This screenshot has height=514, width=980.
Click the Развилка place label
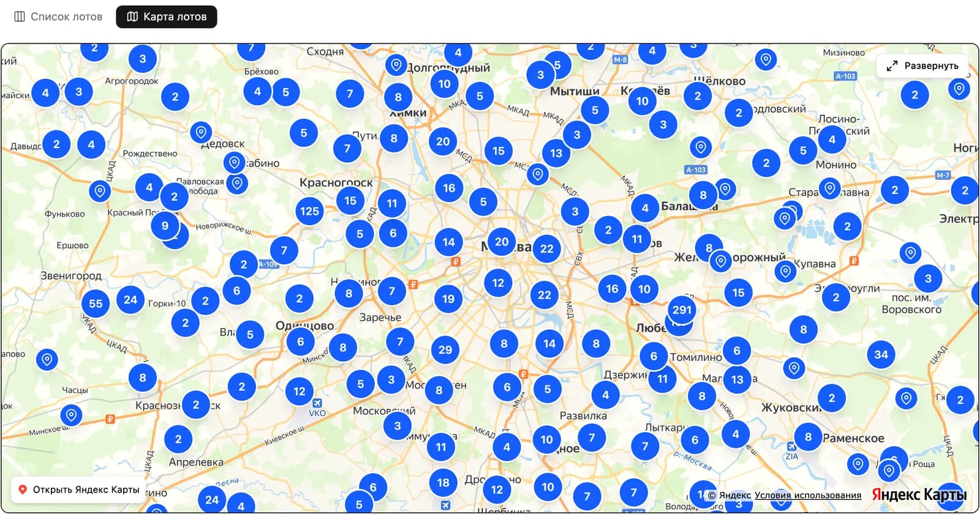583,415
